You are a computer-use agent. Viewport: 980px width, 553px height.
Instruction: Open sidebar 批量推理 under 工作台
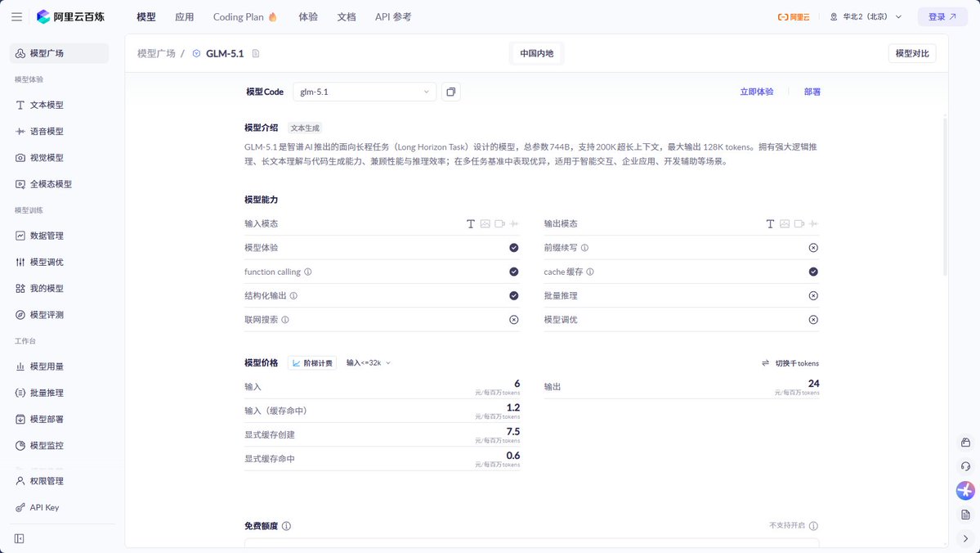point(60,393)
